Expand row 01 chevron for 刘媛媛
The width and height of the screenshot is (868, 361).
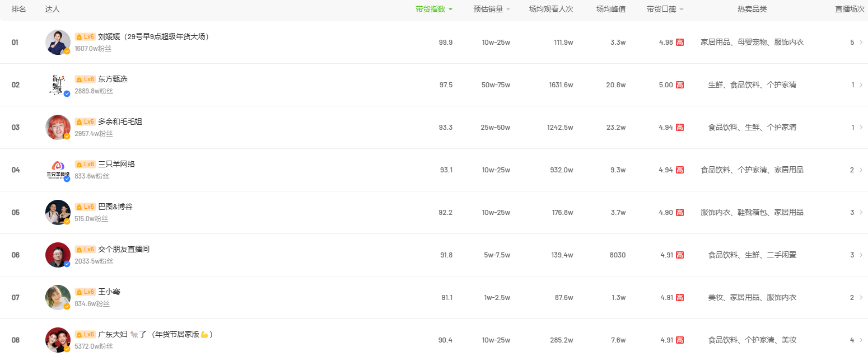coord(861,42)
